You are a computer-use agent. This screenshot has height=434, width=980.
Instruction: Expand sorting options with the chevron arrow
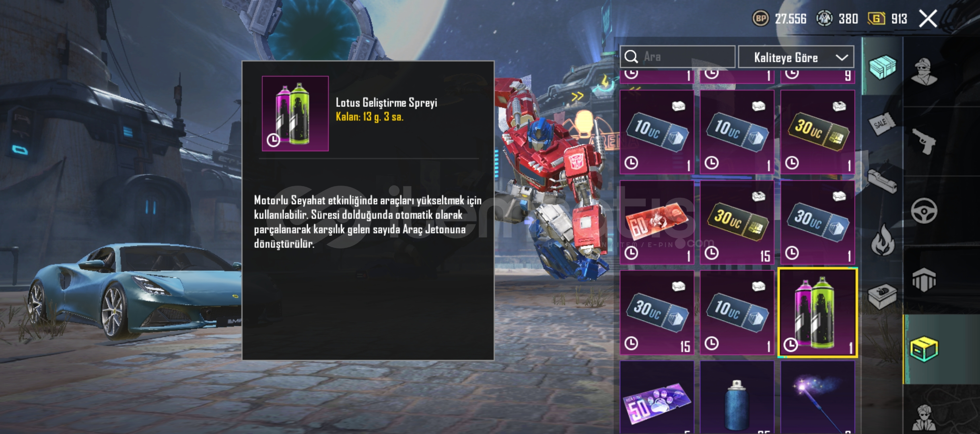842,57
